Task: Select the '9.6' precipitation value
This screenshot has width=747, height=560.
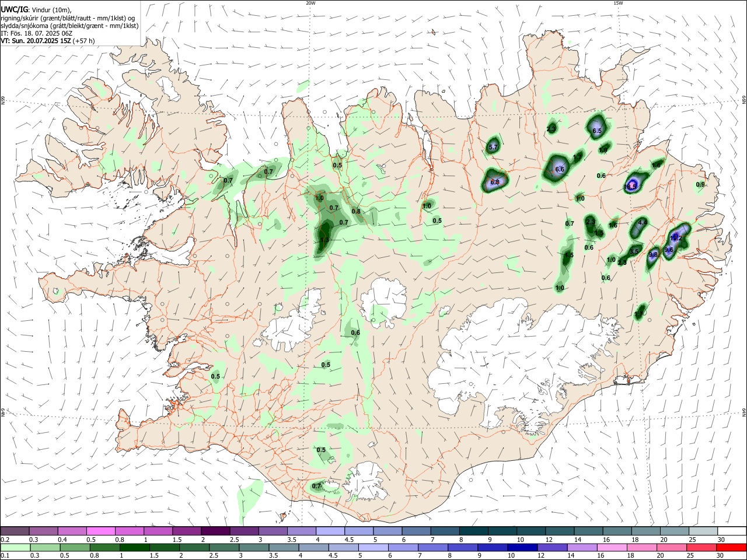Action: point(669,250)
